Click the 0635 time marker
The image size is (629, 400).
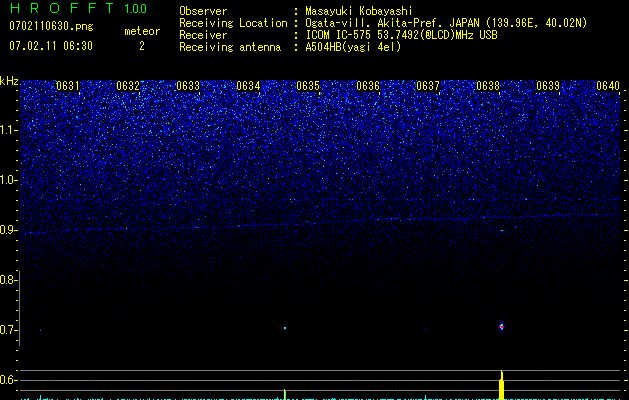point(308,86)
